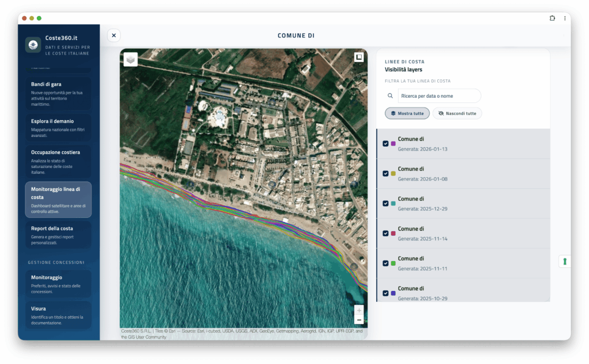Click the green side widget icon

[564, 262]
